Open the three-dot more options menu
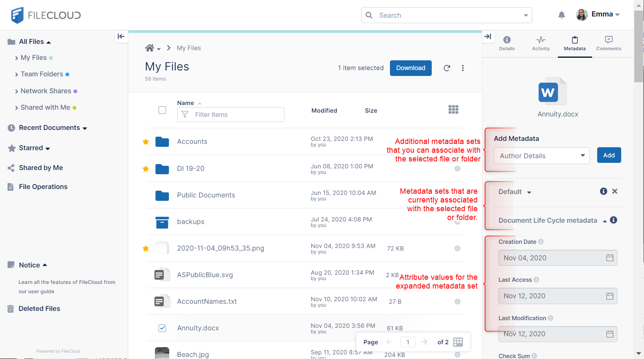Screen dimensions: 644x359 [463, 68]
